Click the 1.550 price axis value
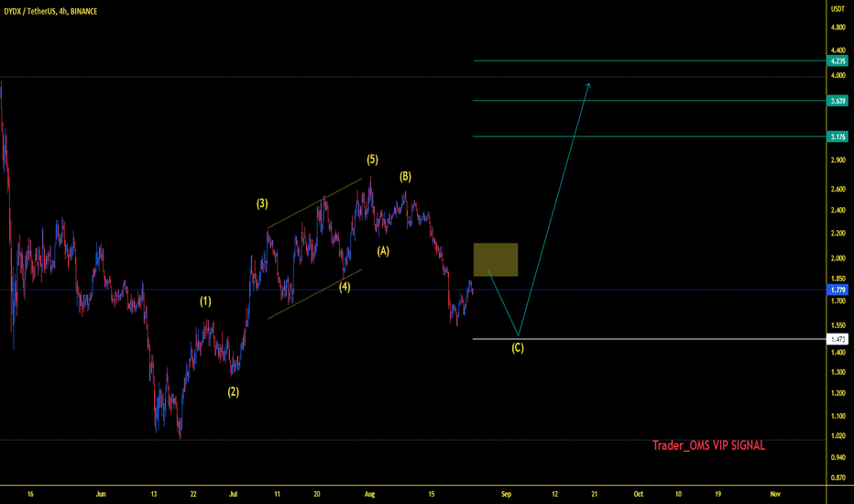Viewport: 854px width, 504px height. [x=838, y=325]
